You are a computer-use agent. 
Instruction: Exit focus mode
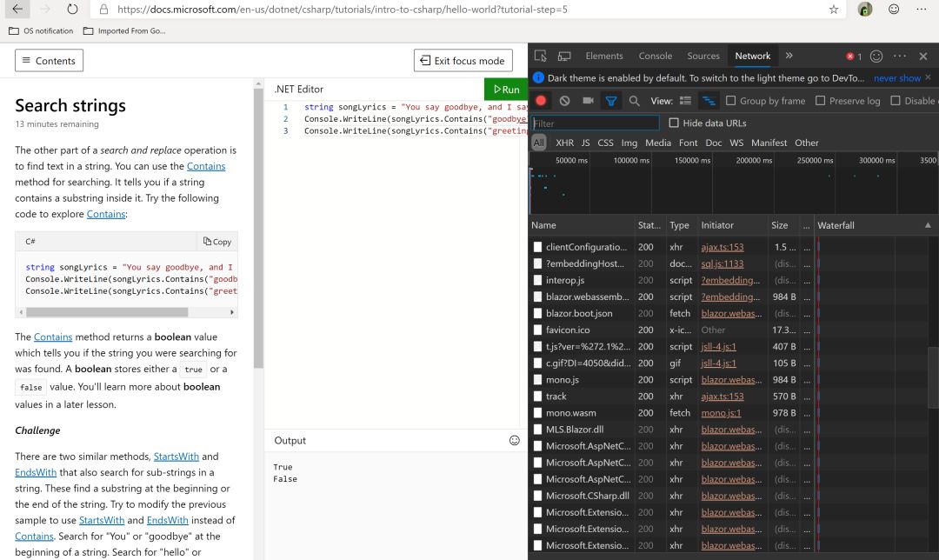(x=463, y=61)
